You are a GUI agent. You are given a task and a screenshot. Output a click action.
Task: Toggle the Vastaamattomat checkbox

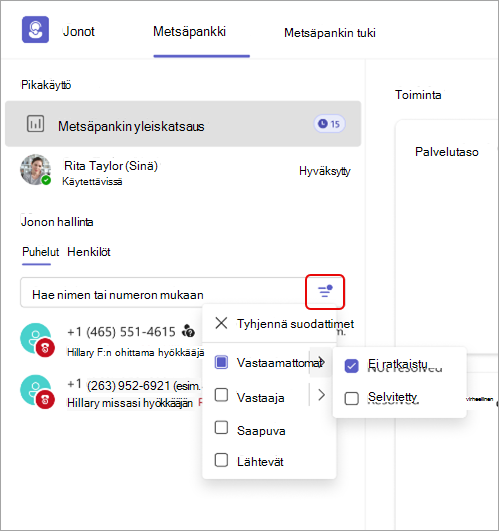[x=221, y=362]
